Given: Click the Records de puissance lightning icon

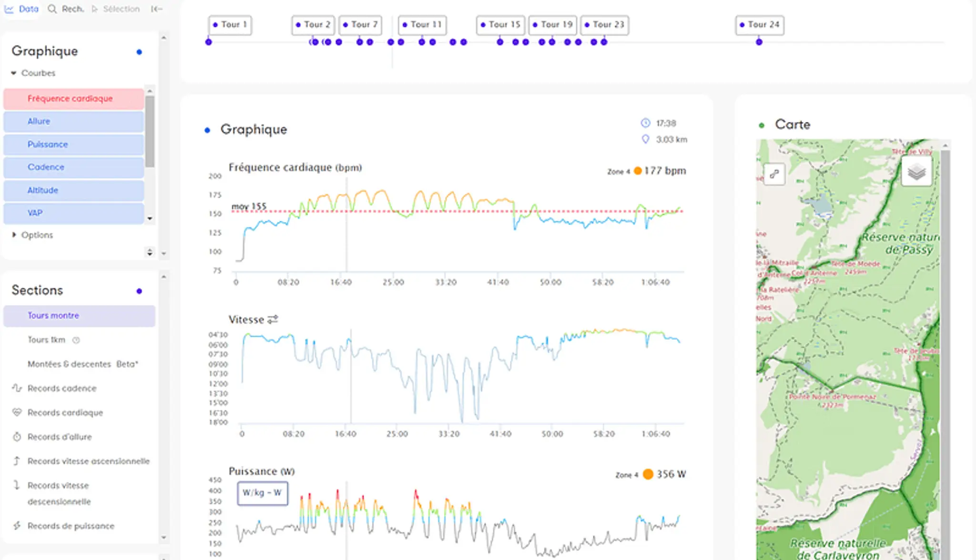Looking at the screenshot, I should pos(17,526).
